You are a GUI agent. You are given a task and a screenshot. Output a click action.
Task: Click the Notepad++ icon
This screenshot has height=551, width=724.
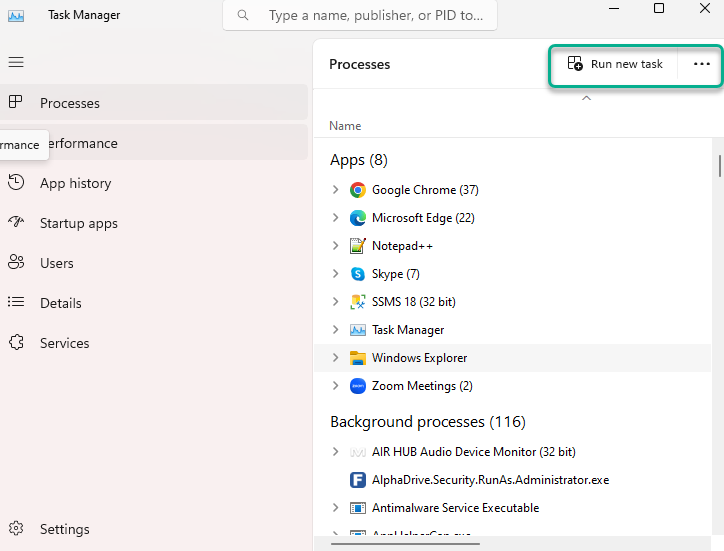pos(357,246)
